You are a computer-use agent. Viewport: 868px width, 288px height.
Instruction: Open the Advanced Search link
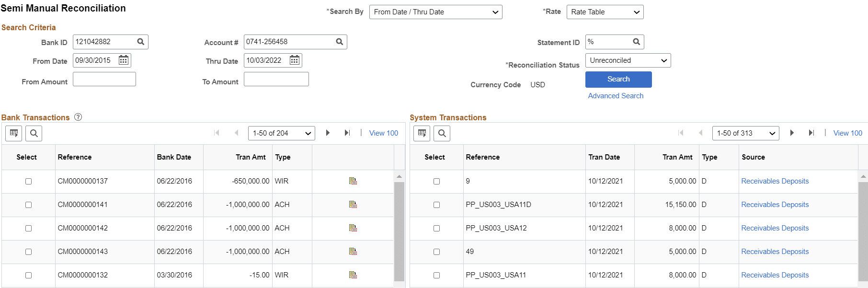pos(616,96)
